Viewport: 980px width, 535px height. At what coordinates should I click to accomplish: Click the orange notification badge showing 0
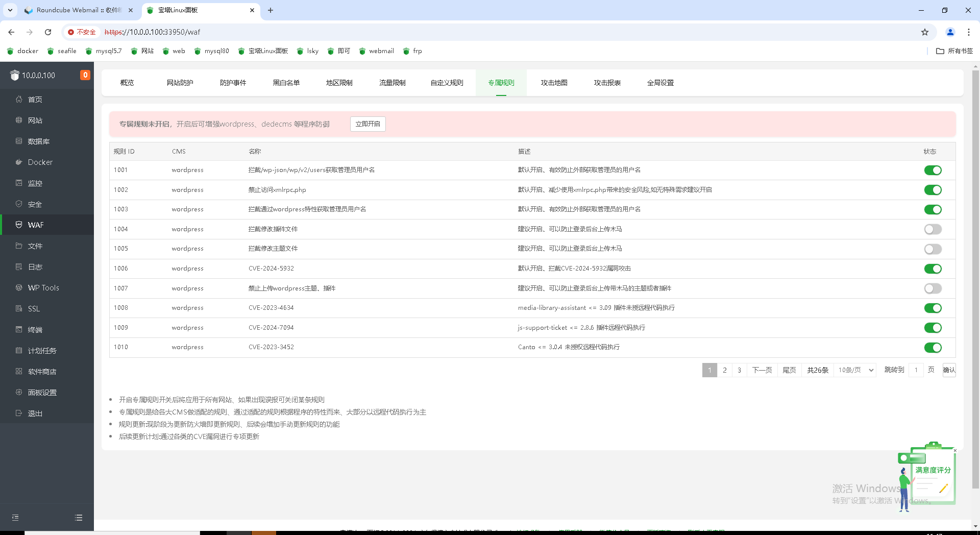point(85,75)
